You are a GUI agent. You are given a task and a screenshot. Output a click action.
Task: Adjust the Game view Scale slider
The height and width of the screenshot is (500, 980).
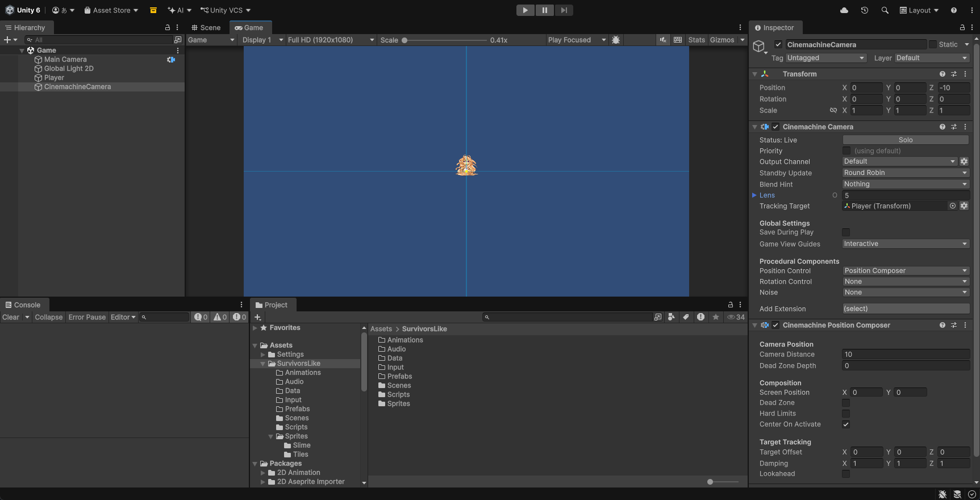click(x=444, y=40)
